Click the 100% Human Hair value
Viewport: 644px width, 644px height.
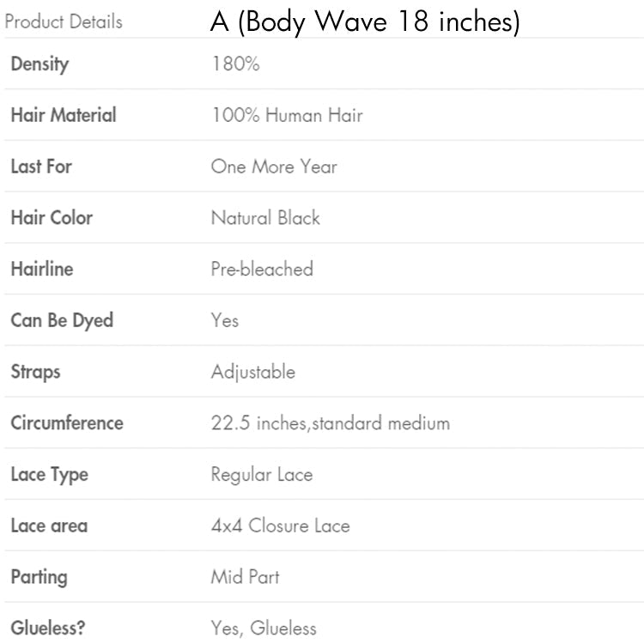pos(287,115)
